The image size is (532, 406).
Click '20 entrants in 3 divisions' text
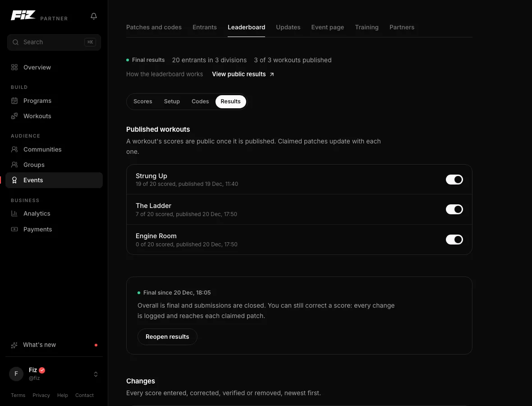click(209, 60)
